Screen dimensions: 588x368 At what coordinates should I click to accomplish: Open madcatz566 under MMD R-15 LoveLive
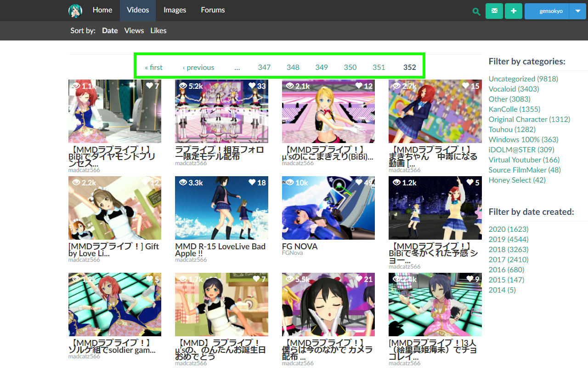pos(191,260)
